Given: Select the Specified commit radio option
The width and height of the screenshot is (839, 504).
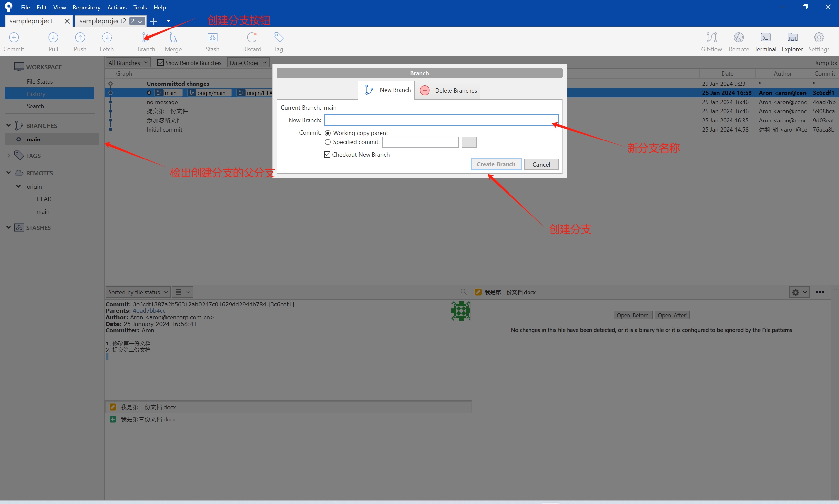Looking at the screenshot, I should click(x=328, y=142).
